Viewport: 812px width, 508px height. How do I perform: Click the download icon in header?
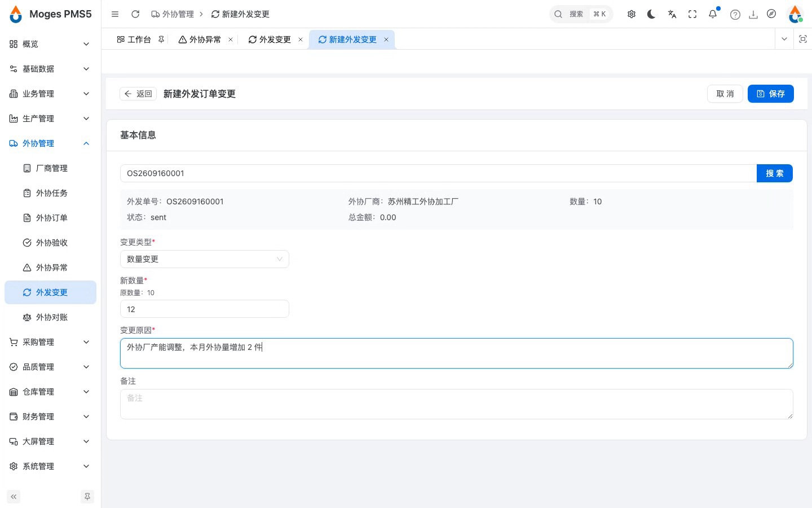tap(753, 15)
